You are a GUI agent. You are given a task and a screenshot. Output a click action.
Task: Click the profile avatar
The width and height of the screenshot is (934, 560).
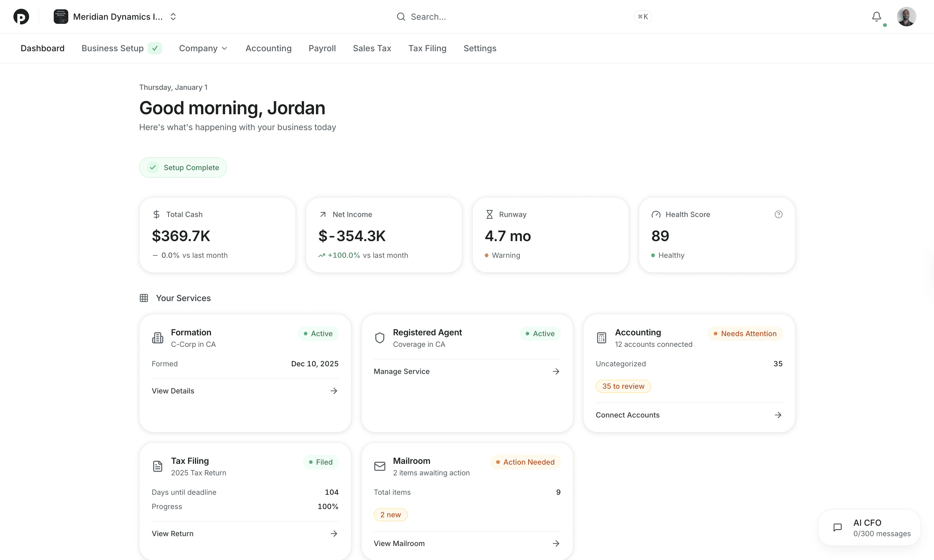(907, 17)
